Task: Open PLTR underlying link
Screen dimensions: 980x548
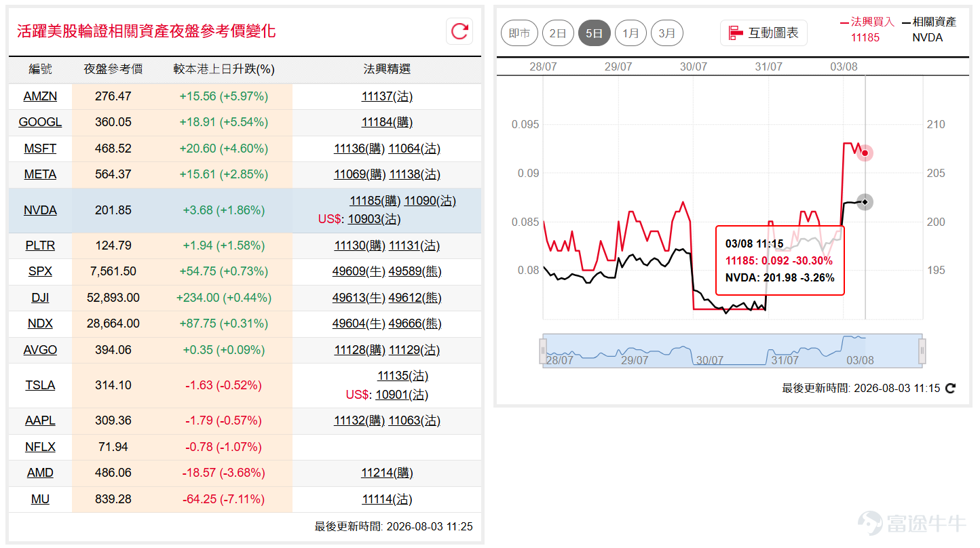Action: [x=40, y=246]
